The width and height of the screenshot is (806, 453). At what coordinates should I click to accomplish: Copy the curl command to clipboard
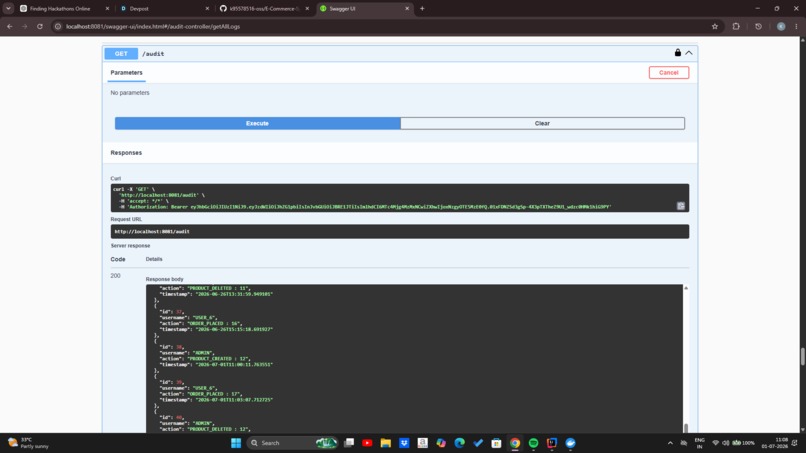pos(681,206)
